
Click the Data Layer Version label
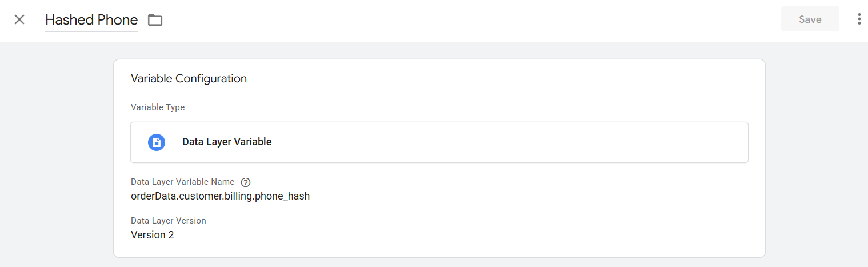click(168, 221)
